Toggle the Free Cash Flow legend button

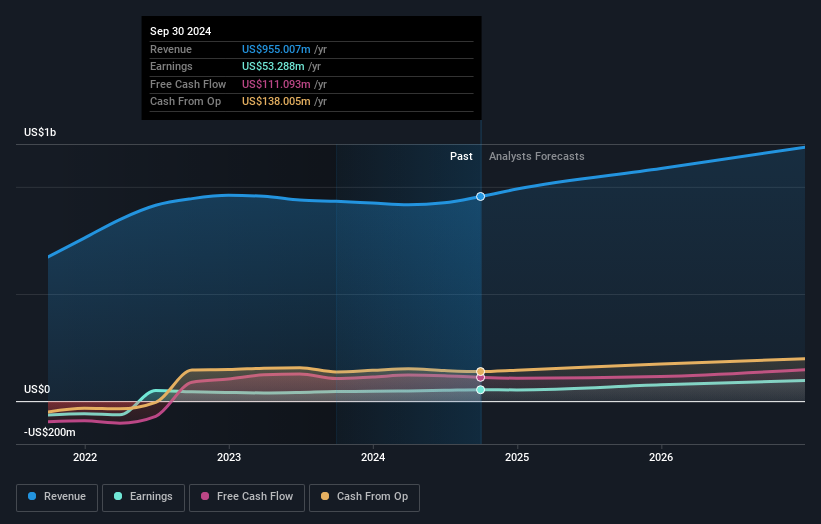click(x=247, y=497)
